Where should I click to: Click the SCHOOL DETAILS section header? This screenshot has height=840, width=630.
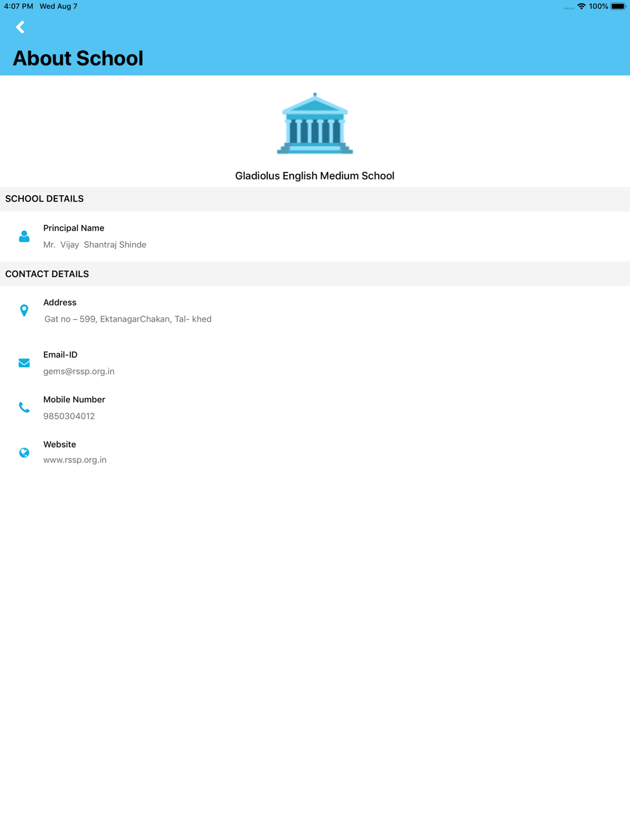coord(44,198)
